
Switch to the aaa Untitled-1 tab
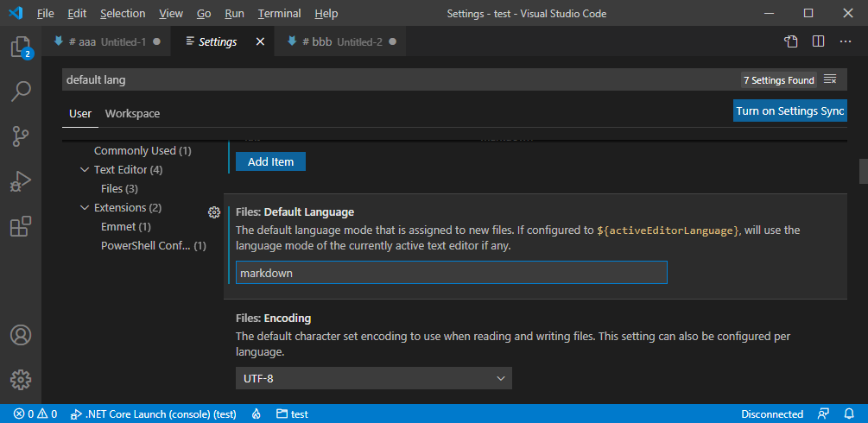point(107,41)
